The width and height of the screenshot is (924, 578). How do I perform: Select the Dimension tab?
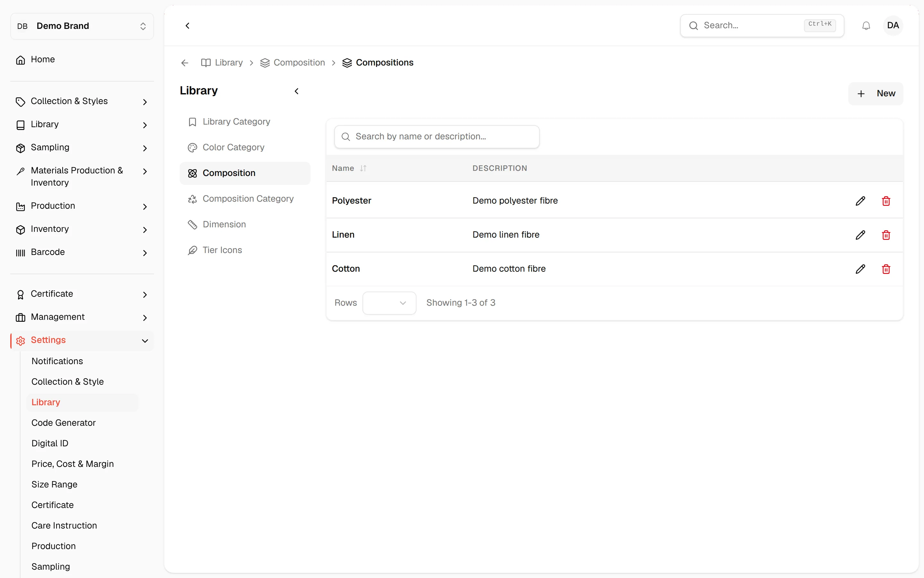pyautogui.click(x=245, y=224)
